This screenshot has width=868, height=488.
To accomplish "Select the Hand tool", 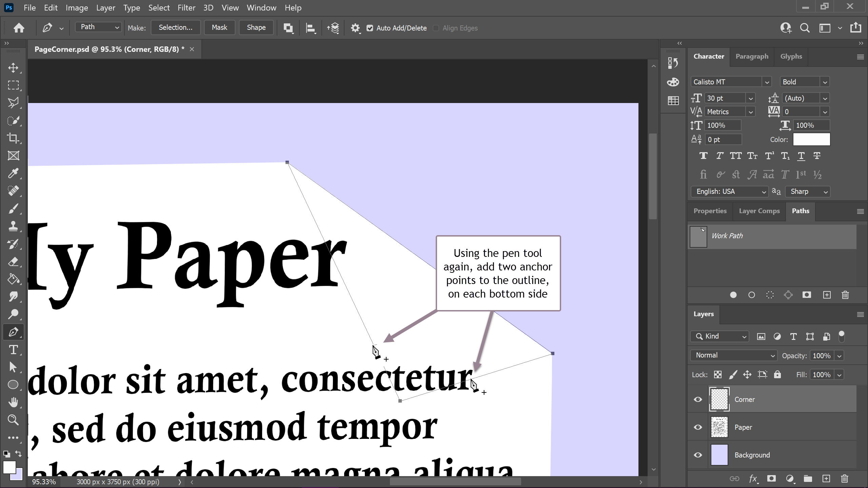I will (13, 402).
